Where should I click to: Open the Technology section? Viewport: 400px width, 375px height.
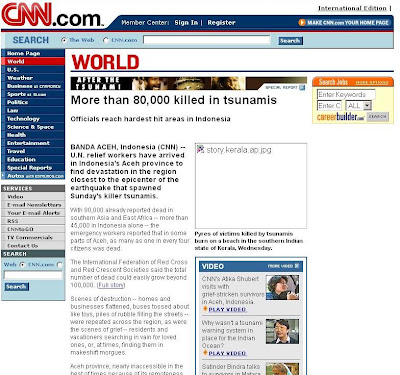tap(33, 119)
